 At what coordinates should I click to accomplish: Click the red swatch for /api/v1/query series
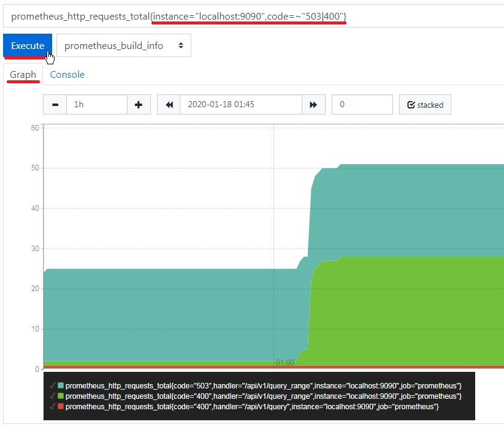pos(61,406)
